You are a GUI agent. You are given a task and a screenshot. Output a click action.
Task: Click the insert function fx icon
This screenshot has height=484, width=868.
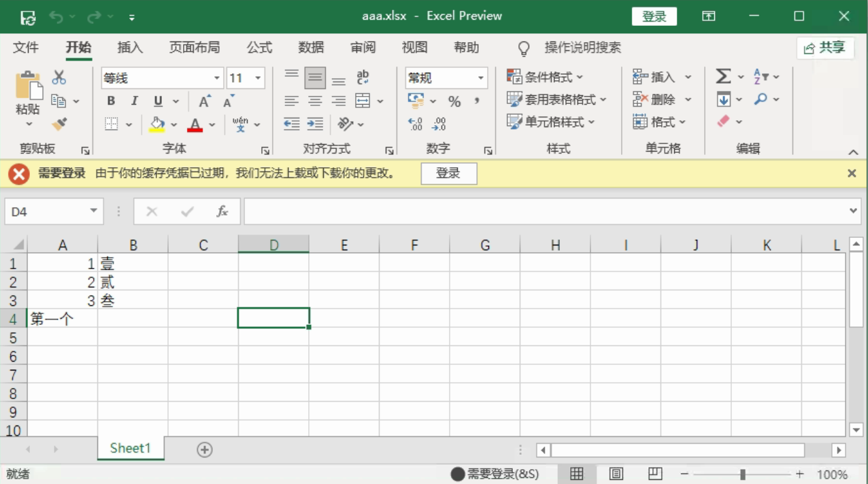tap(222, 211)
